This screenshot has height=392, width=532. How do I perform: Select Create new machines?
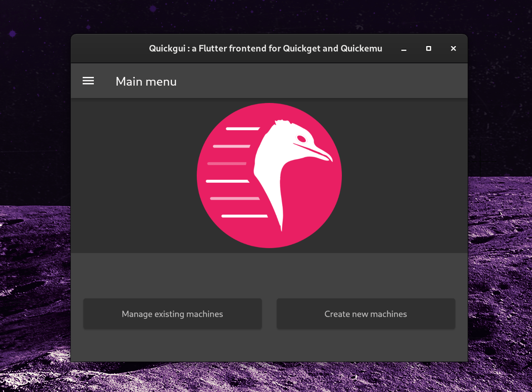point(366,314)
